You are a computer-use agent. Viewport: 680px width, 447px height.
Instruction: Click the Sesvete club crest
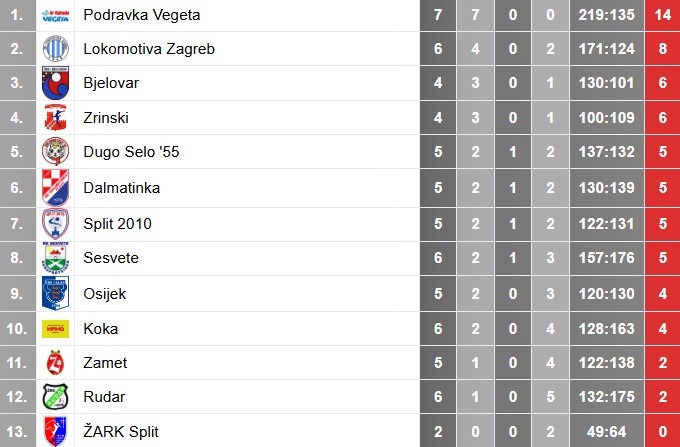pos(54,258)
